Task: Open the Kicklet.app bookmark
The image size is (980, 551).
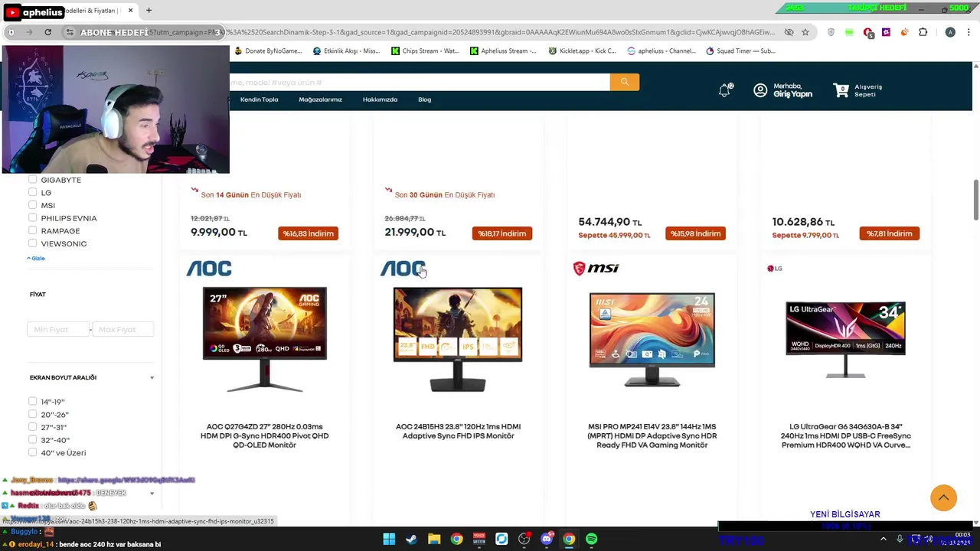Action: coord(582,51)
